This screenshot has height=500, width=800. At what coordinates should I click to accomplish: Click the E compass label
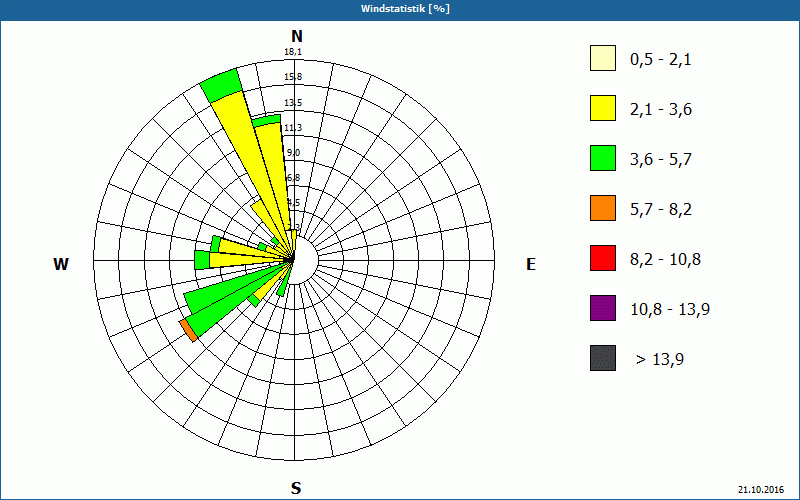point(531,264)
